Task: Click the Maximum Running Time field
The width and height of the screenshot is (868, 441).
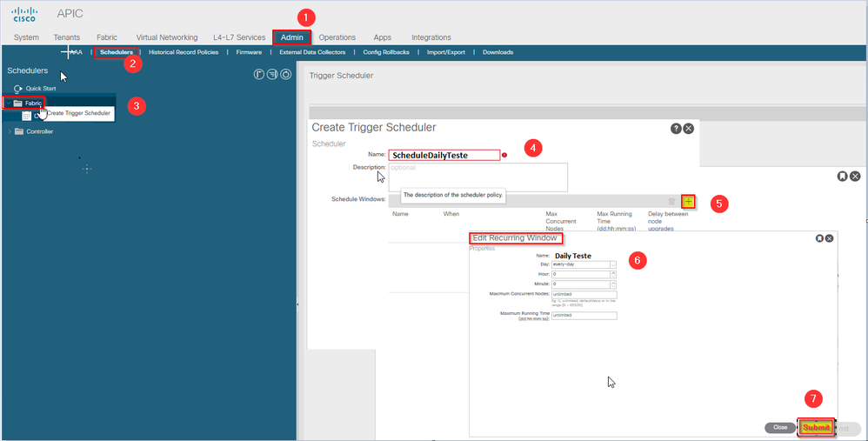Action: click(x=584, y=316)
